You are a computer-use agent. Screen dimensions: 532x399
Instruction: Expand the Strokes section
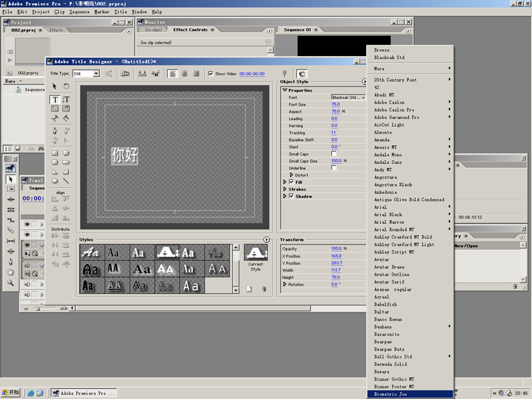pos(285,189)
